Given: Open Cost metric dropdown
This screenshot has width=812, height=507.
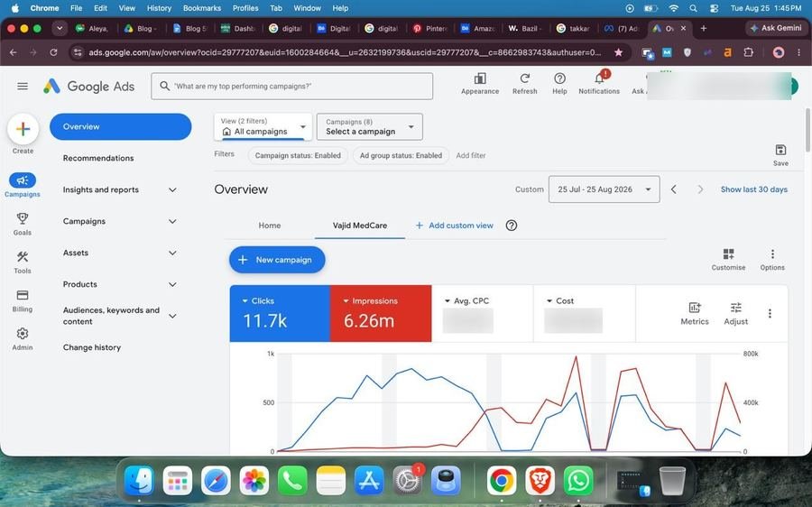Looking at the screenshot, I should point(559,301).
